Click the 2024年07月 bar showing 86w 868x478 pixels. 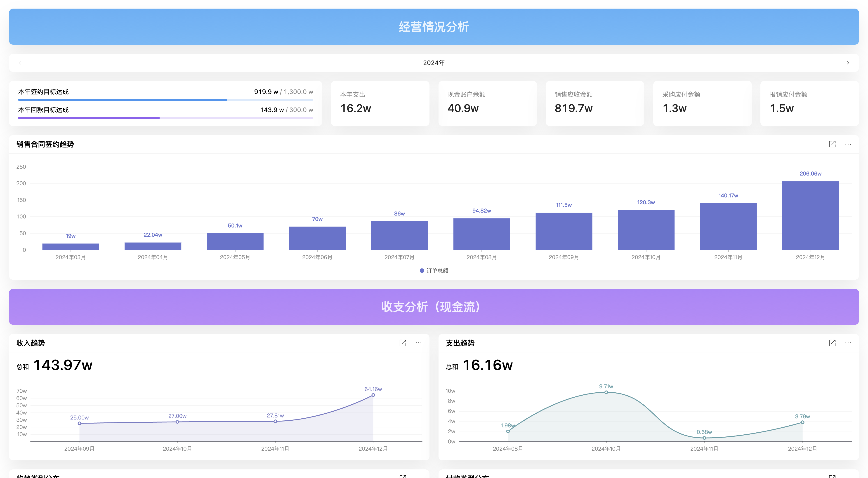pos(399,235)
